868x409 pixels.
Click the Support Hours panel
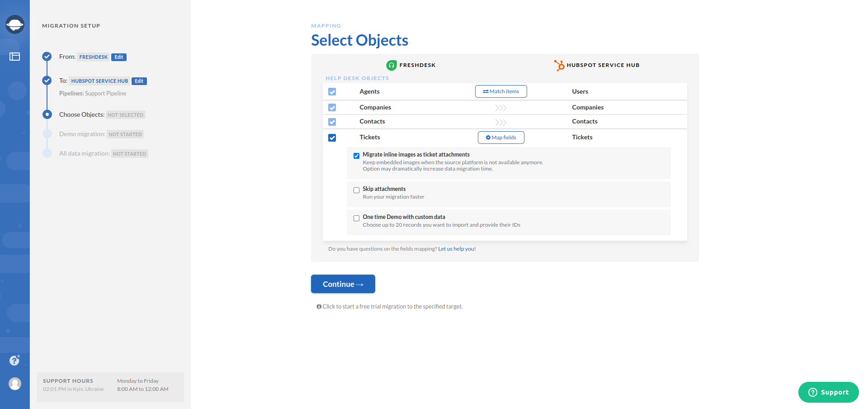pos(110,387)
